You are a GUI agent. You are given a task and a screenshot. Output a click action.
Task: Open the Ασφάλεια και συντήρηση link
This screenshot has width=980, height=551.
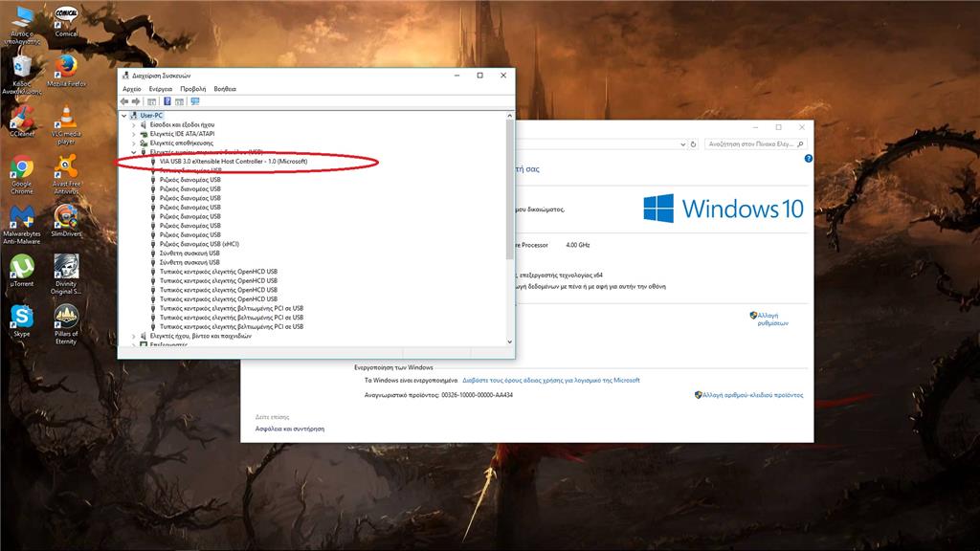290,430
